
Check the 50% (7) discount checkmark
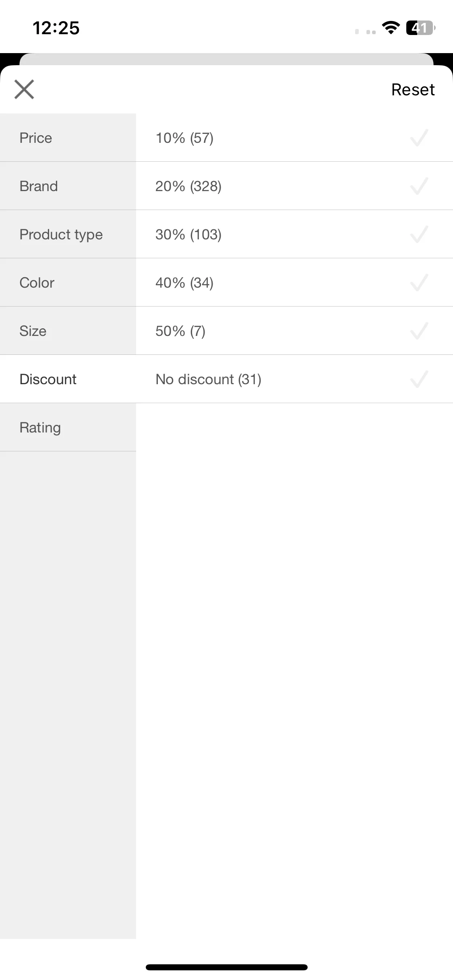coord(419,331)
